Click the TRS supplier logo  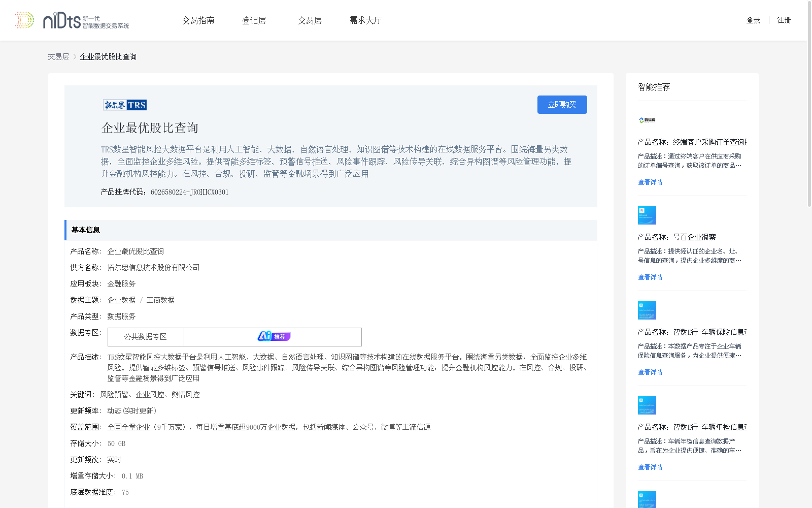click(125, 105)
